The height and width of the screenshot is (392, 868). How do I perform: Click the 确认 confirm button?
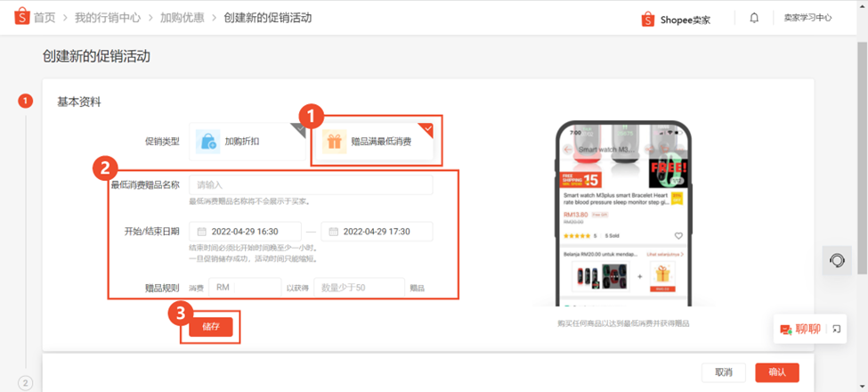777,372
